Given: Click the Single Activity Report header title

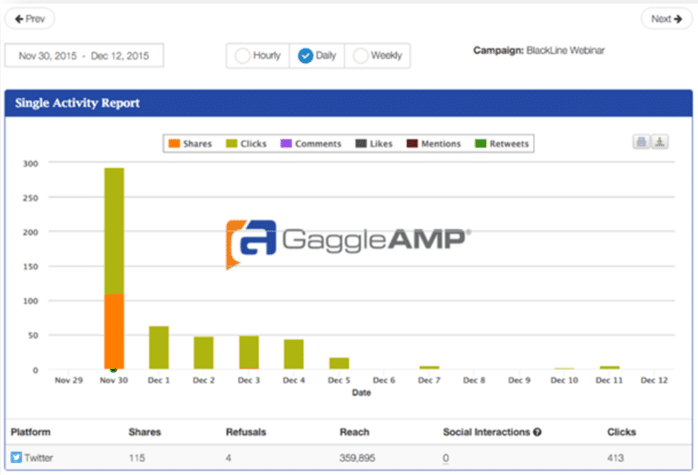Looking at the screenshot, I should tap(77, 103).
